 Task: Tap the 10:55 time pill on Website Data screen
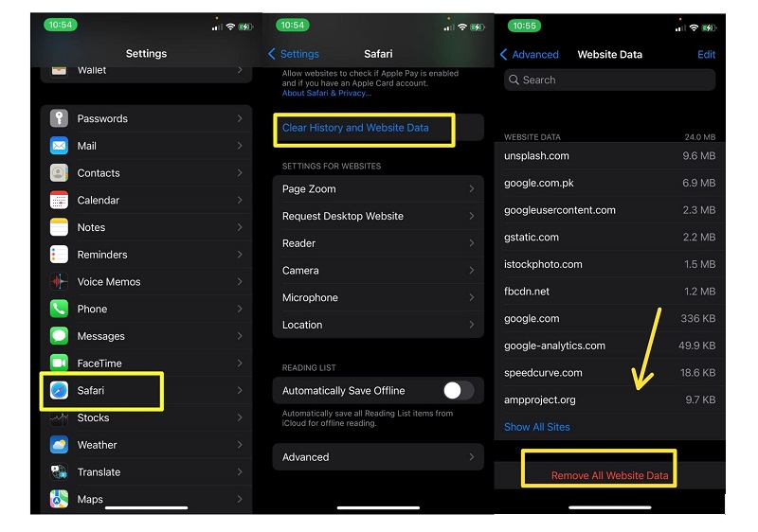[524, 26]
